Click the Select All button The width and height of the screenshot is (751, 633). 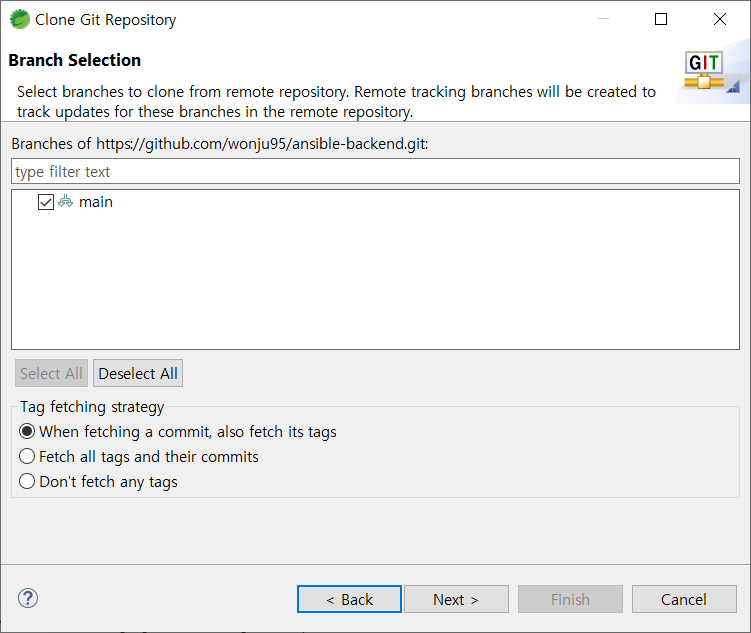tap(51, 374)
